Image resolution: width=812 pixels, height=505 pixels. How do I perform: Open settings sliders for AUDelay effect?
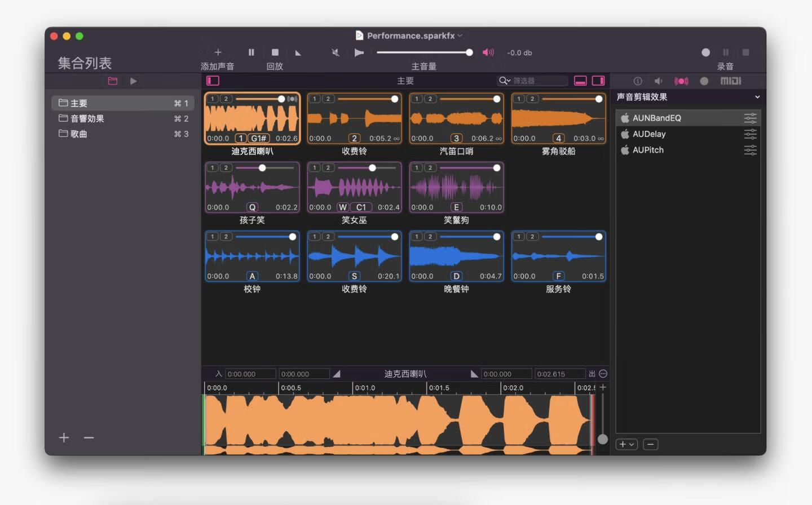coord(750,134)
